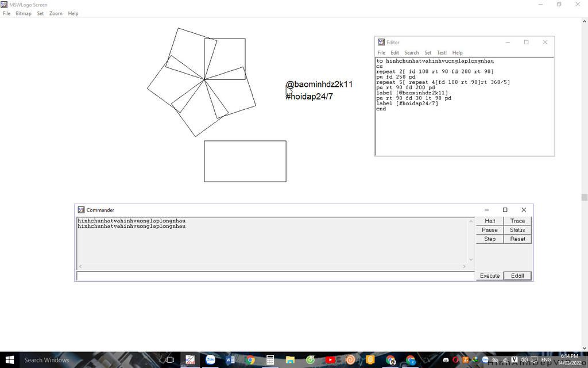
Task: Click the MSWLogo taskbar icon
Action: pyautogui.click(x=190, y=360)
